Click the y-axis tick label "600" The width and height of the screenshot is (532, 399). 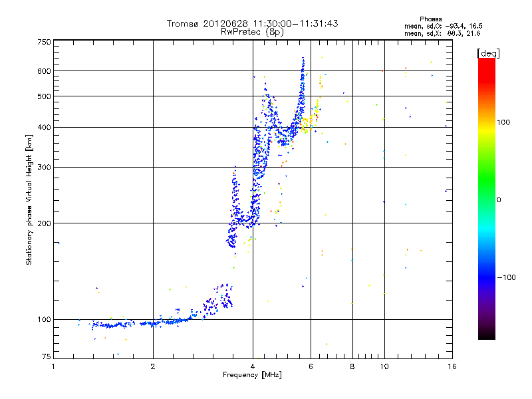point(44,71)
